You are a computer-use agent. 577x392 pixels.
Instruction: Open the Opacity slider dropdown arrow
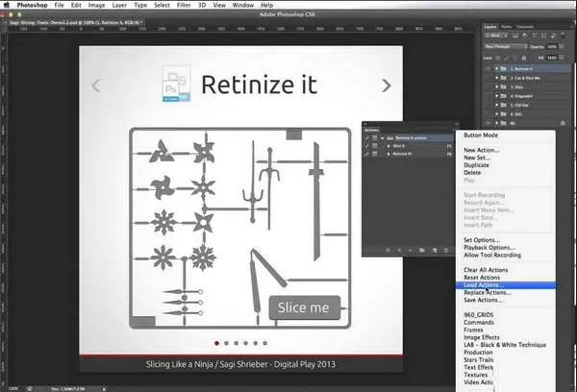(562, 47)
